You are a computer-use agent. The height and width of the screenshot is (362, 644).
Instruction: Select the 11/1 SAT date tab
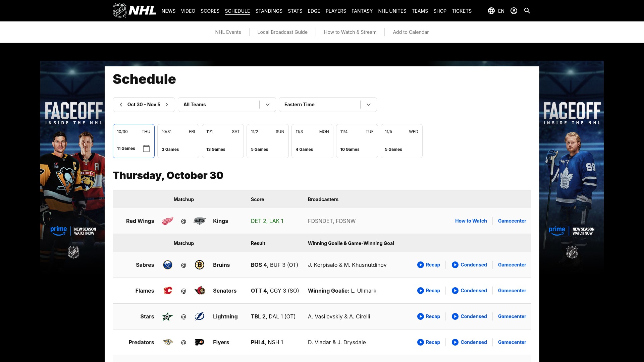click(223, 141)
